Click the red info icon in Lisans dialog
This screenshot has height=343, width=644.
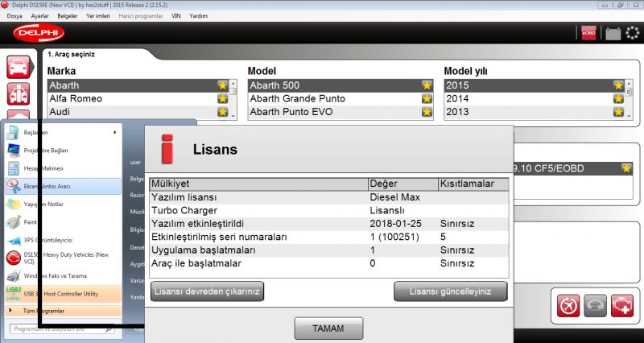tap(167, 149)
